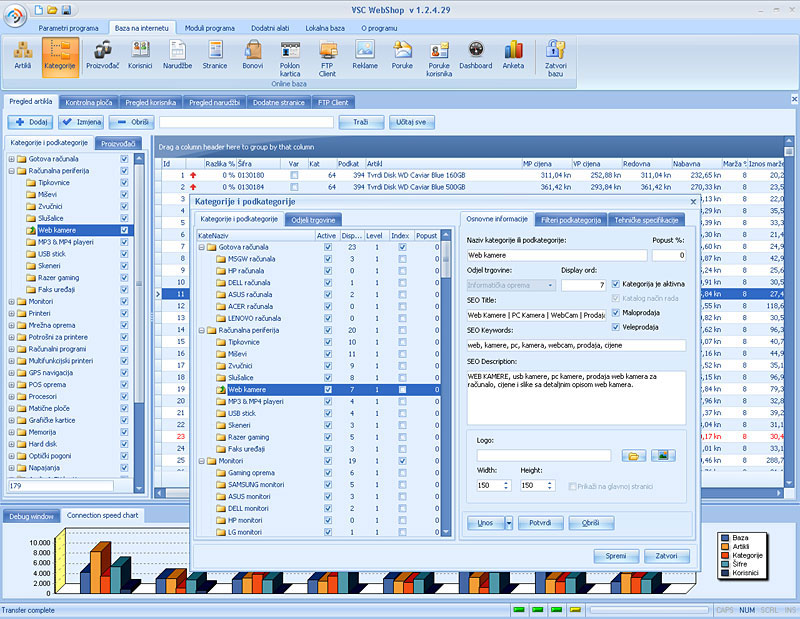Click the search text field beside Traži
Viewport: 800px width, 619px height.
[x=246, y=122]
